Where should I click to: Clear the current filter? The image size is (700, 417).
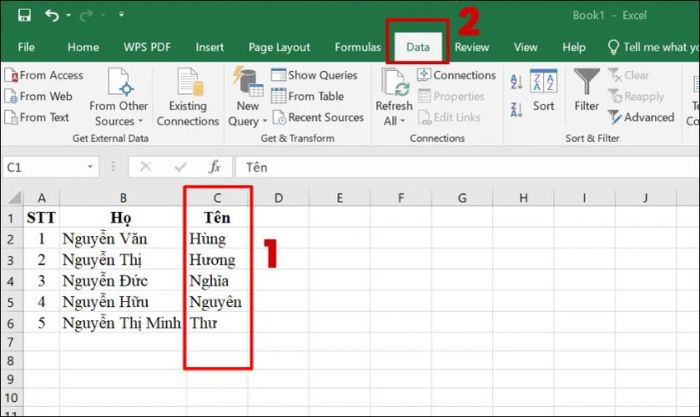click(629, 75)
